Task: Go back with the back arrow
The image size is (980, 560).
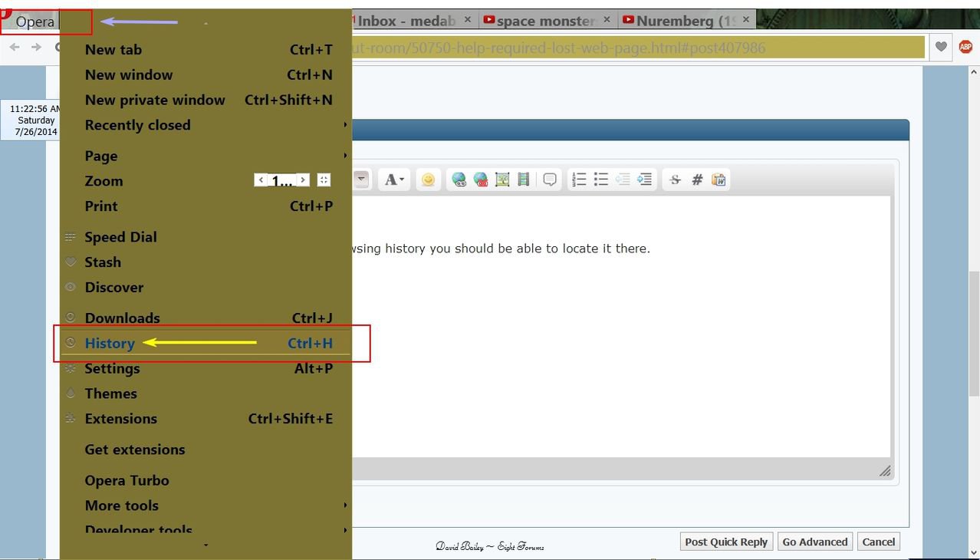Action: pyautogui.click(x=15, y=48)
